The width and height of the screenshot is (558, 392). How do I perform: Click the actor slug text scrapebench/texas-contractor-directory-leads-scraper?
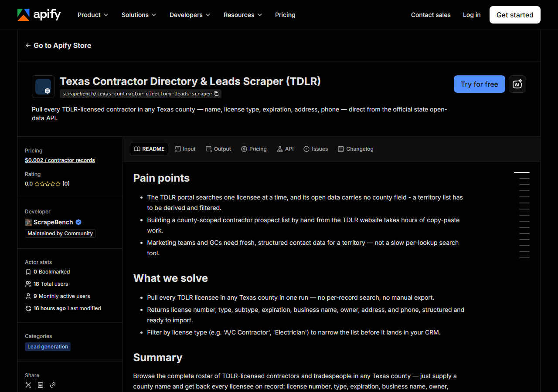137,94
